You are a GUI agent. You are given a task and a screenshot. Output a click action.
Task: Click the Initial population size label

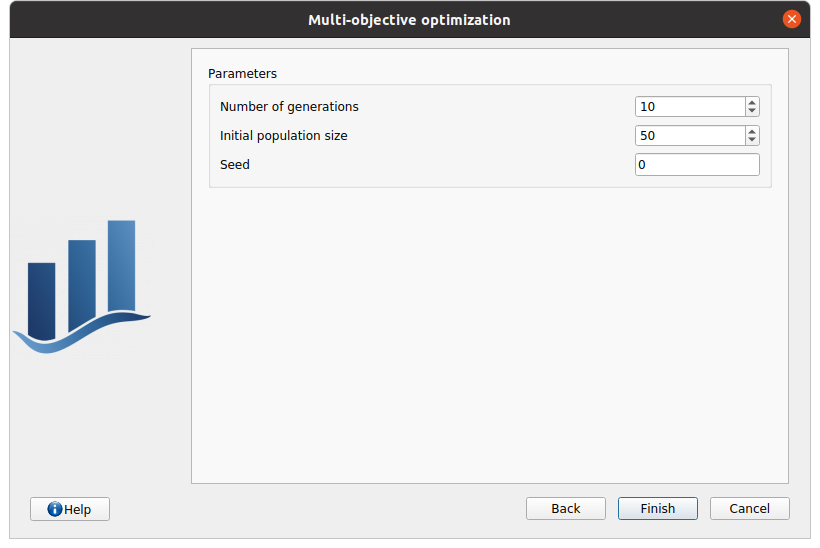pyautogui.click(x=284, y=136)
